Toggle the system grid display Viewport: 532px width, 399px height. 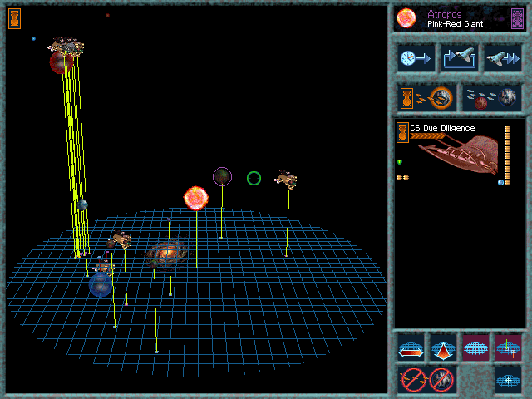pos(475,348)
